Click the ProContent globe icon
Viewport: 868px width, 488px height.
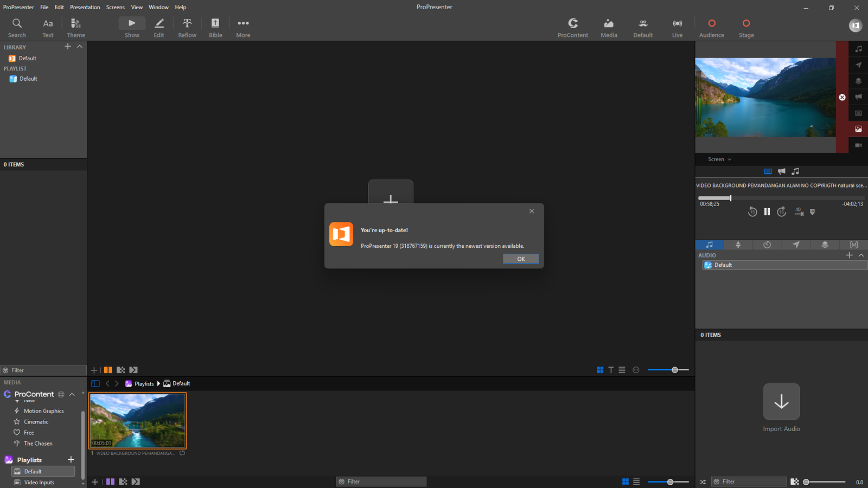[x=61, y=394]
